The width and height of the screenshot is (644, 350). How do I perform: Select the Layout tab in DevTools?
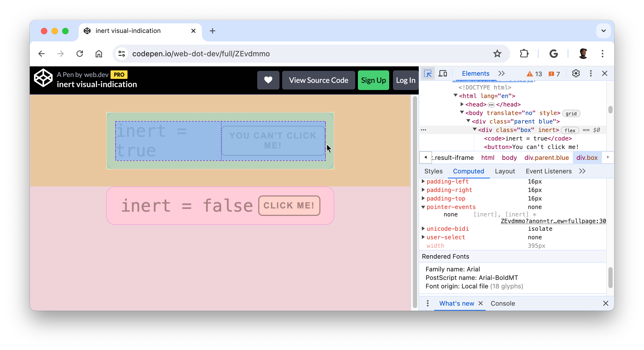[505, 171]
